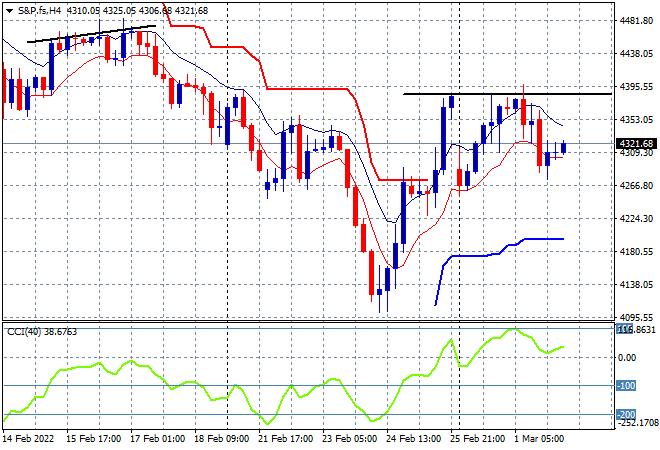Click the CCI -200 level label
Image resolution: width=660 pixels, height=450 pixels.
(626, 415)
